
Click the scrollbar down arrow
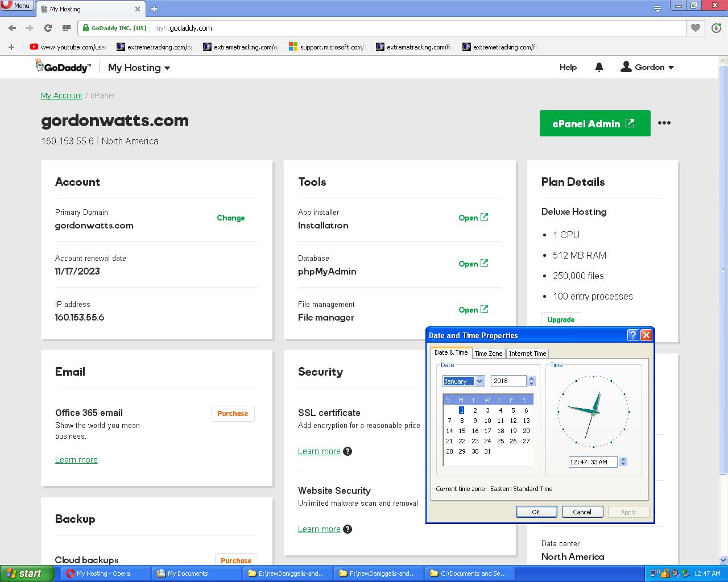pos(723,560)
